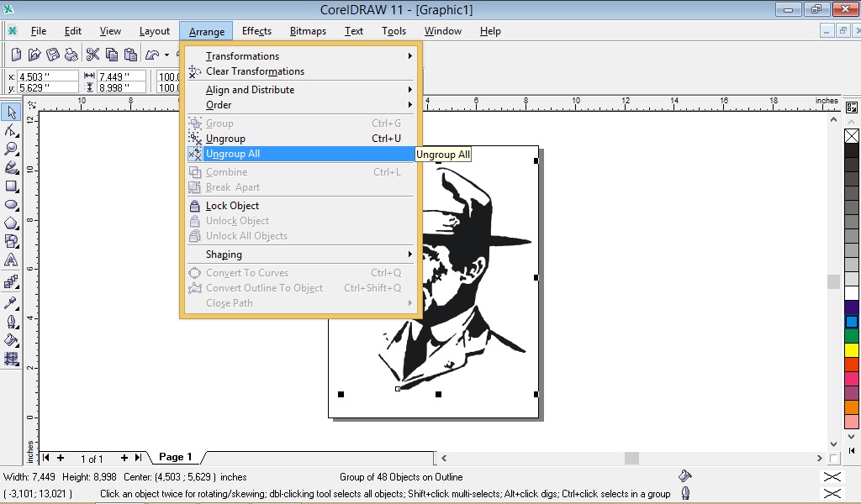Open the Edit menu
Screen dimensions: 861x504
(72, 31)
